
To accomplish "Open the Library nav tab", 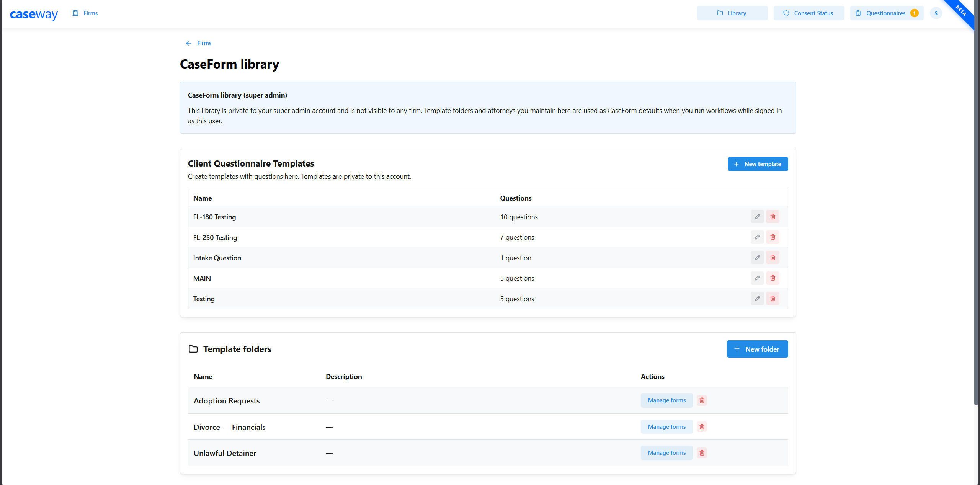I will [732, 13].
